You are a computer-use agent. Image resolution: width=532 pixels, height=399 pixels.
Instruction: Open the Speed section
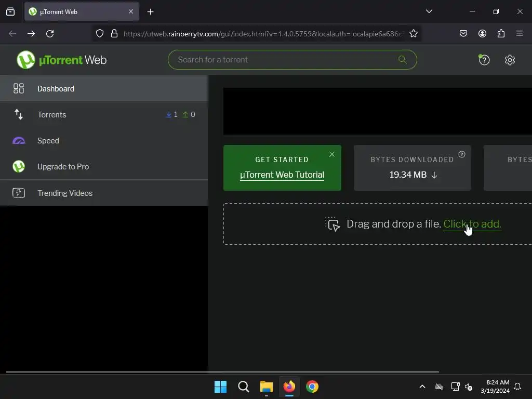(104, 140)
